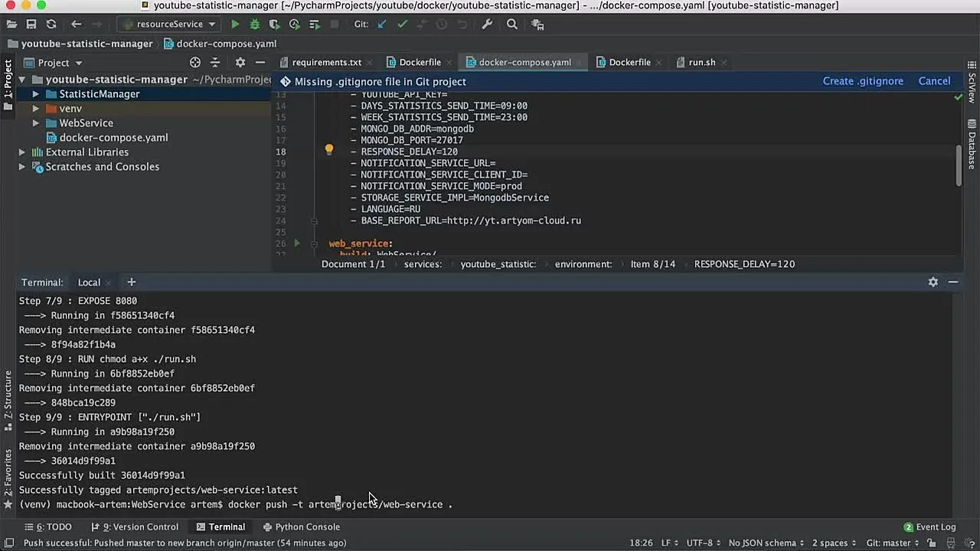Viewport: 980px width, 551px height.
Task: Toggle the Structure tool window tab
Action: point(8,396)
